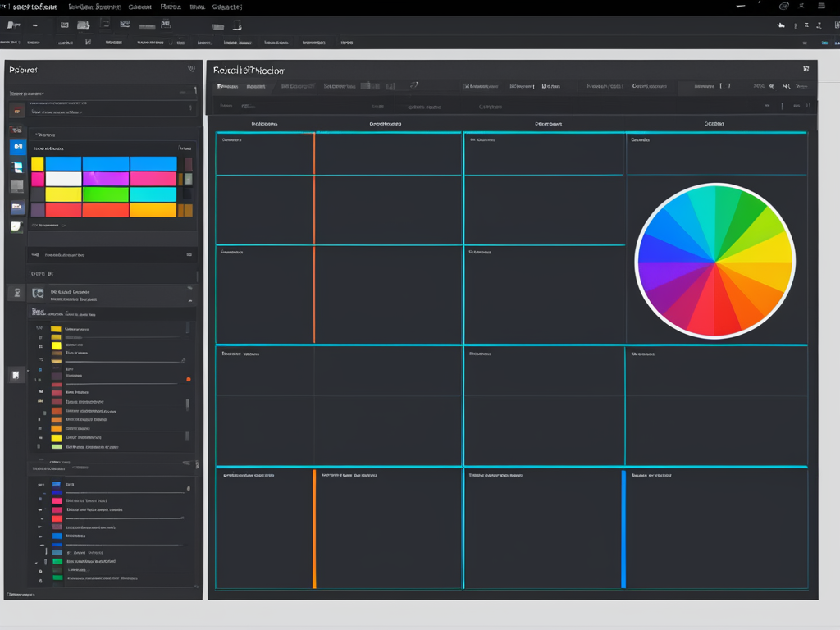Viewport: 840px width, 630px height.
Task: Pick the white swatch in the color palette grid
Action: [x=63, y=179]
